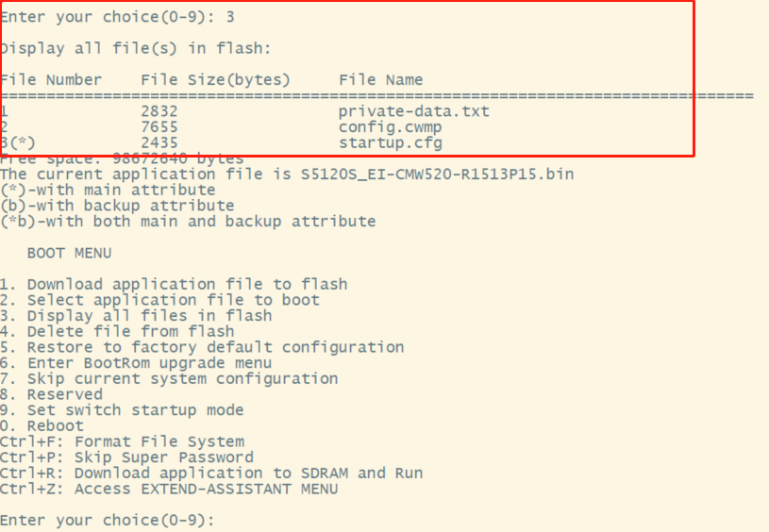This screenshot has height=532, width=769.
Task: Click 'Restore to factory default configuration' entry
Action: 202,347
